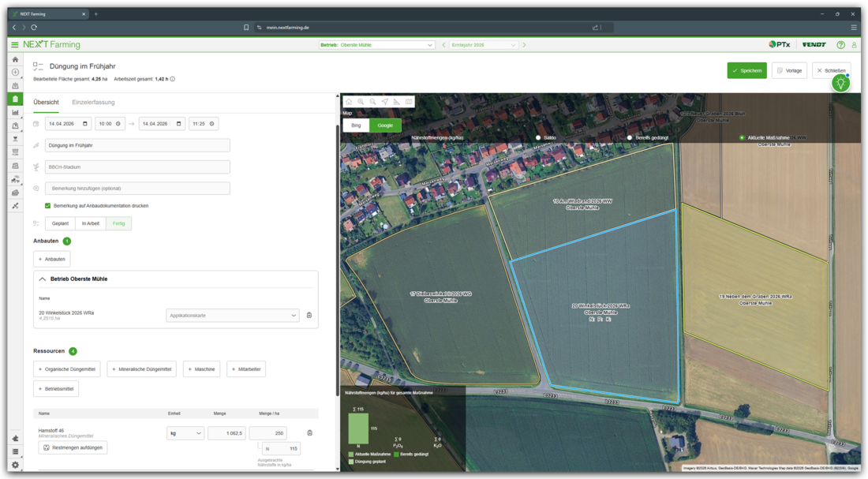The width and height of the screenshot is (868, 479).
Task: Open the Applikationskarte dropdown
Action: point(233,315)
